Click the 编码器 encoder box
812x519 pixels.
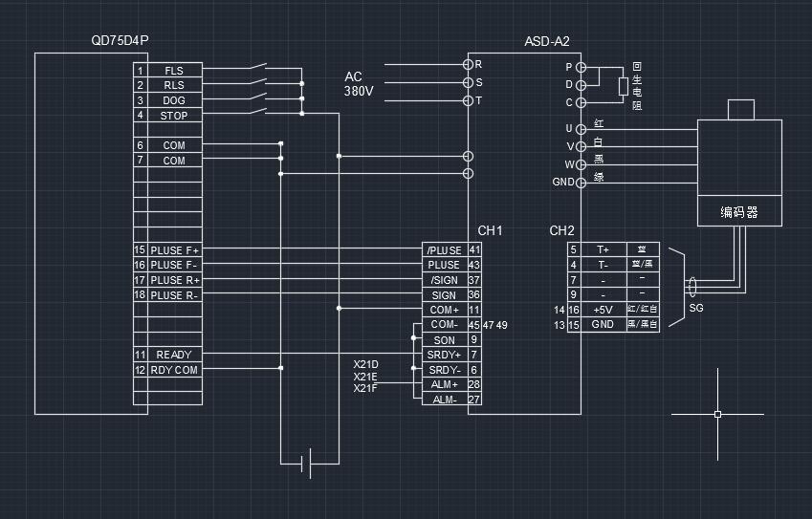coord(738,212)
